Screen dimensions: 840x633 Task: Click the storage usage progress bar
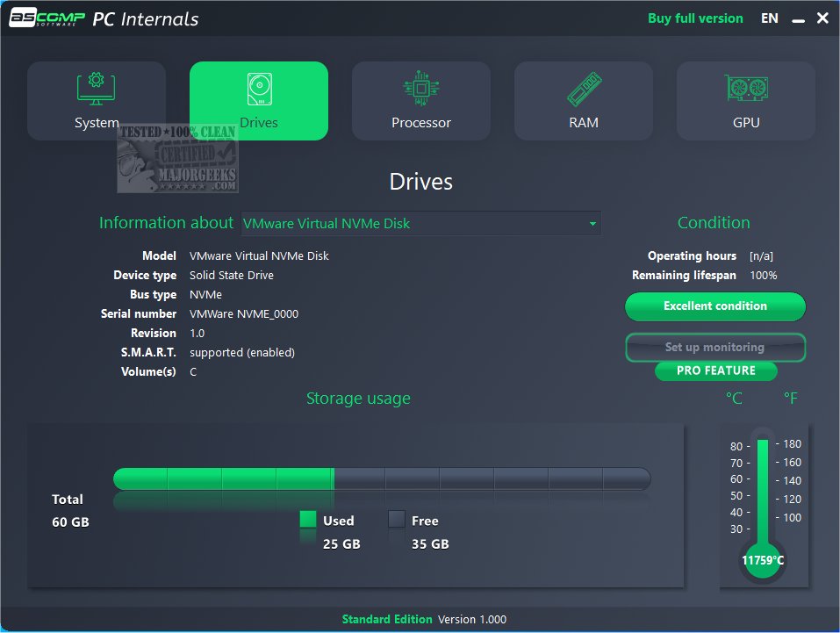point(382,478)
